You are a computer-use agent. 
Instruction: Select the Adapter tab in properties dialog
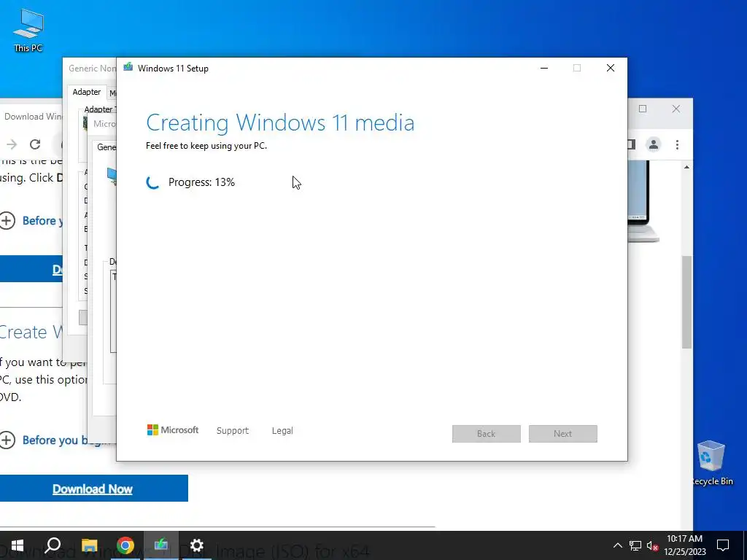click(x=87, y=92)
